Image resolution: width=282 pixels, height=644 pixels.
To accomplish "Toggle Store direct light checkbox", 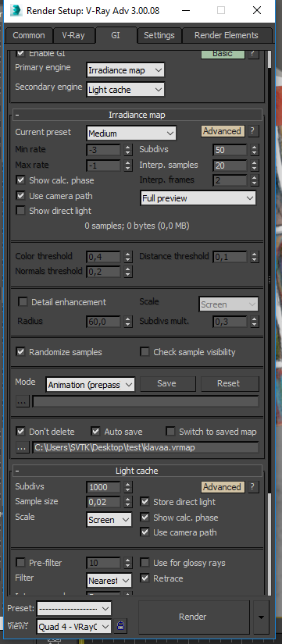I will [x=145, y=502].
